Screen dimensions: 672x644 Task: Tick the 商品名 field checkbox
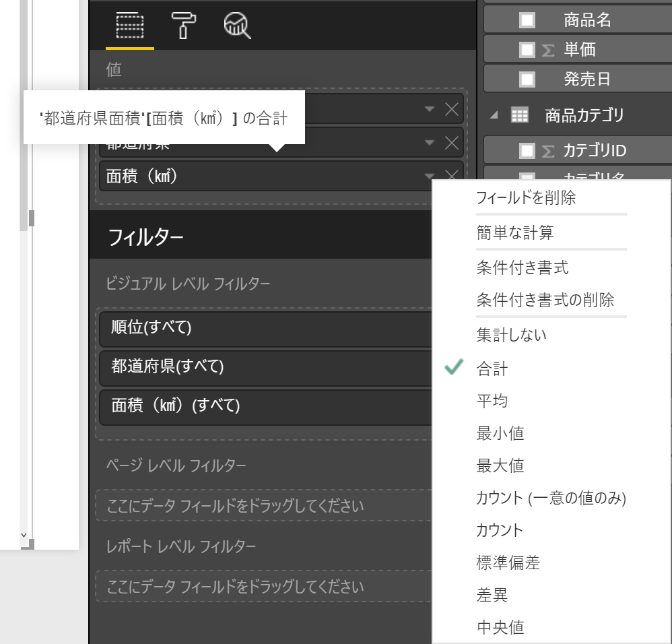click(527, 20)
